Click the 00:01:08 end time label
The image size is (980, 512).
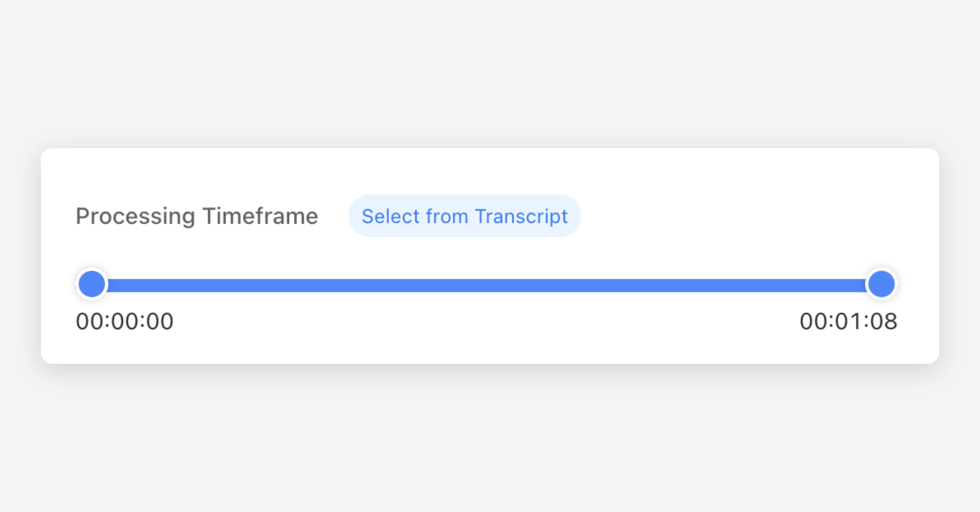coord(848,321)
